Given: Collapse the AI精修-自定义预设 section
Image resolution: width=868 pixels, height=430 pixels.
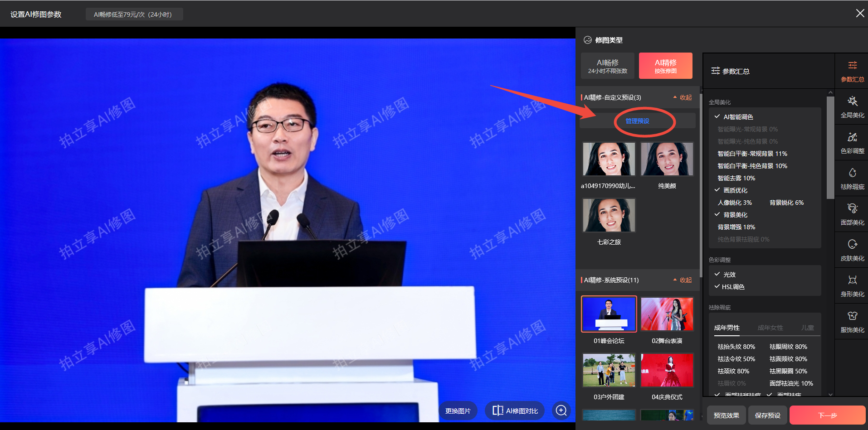Looking at the screenshot, I should (683, 97).
